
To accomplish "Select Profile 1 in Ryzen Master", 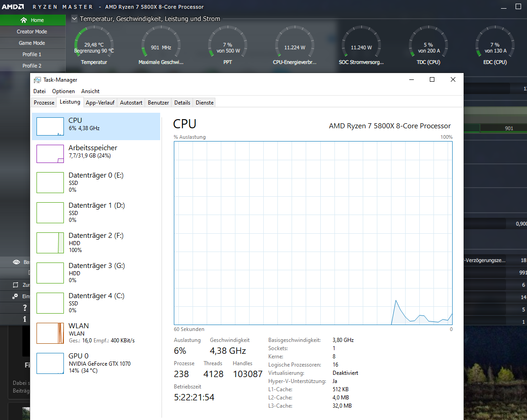I will click(32, 54).
